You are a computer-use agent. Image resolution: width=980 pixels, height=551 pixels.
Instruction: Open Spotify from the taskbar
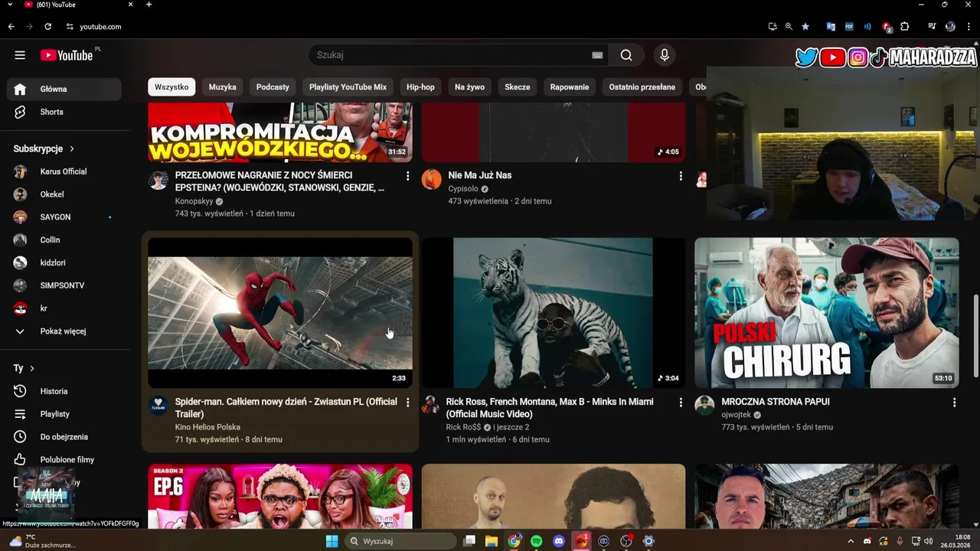537,541
